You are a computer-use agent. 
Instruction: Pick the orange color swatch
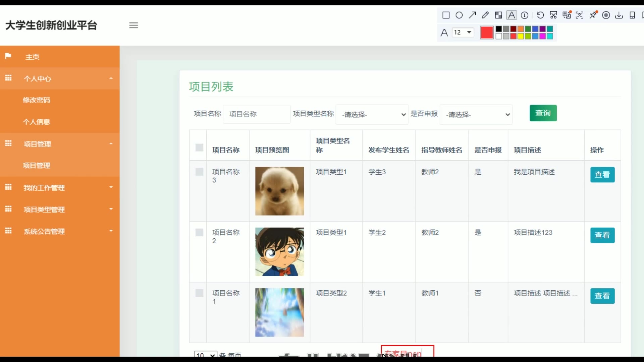click(521, 29)
